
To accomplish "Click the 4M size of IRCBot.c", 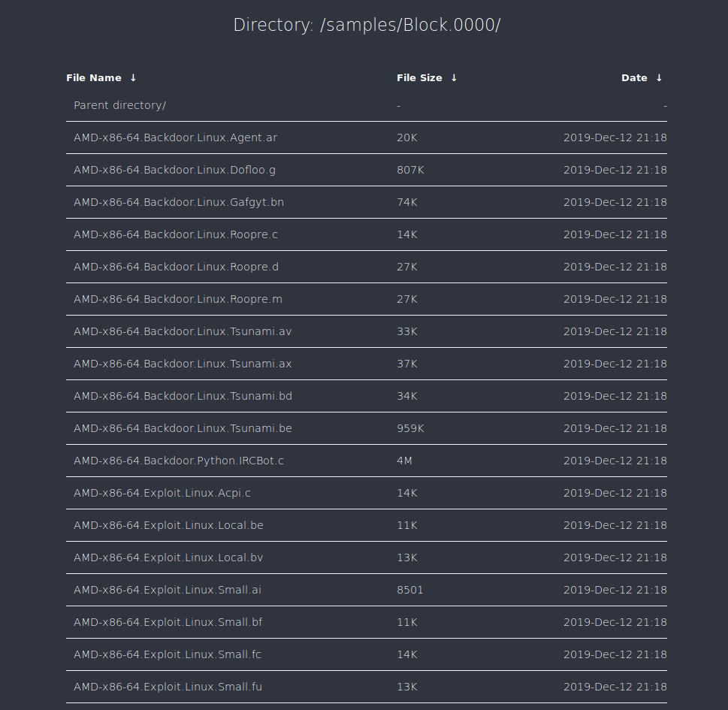I will [404, 461].
